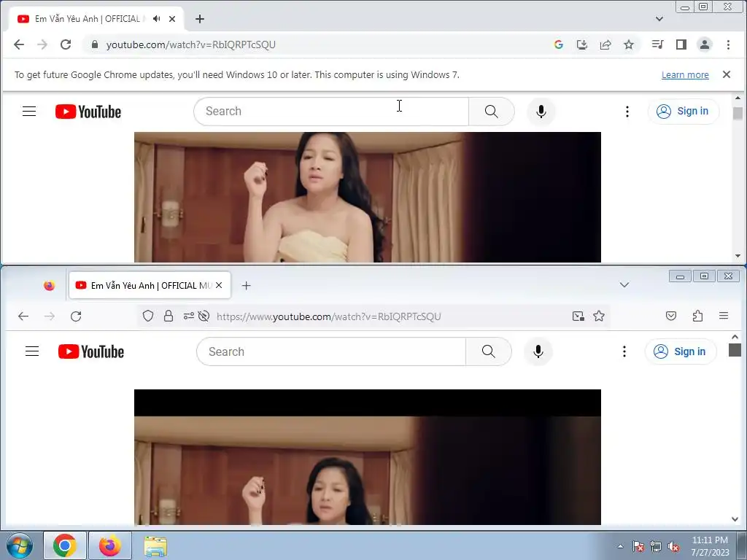747x560 pixels.
Task: Click Firefox View icon at tab strip start
Action: (x=49, y=286)
